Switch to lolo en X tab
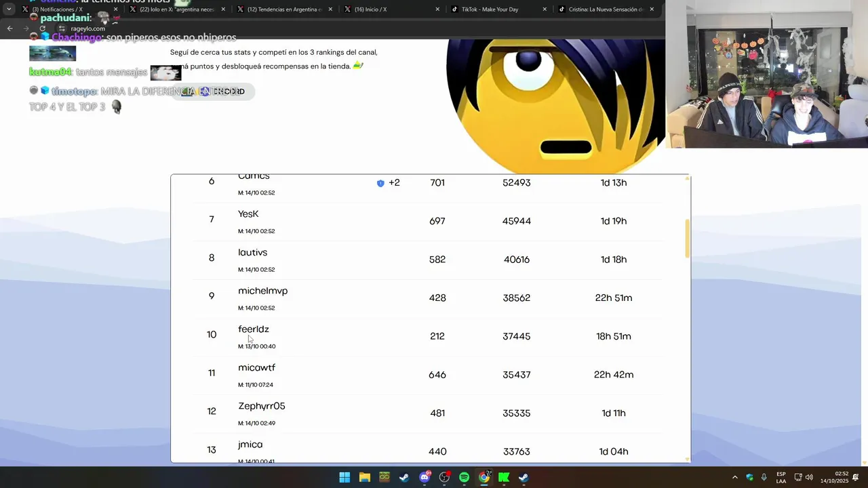The width and height of the screenshot is (868, 488). [x=178, y=9]
